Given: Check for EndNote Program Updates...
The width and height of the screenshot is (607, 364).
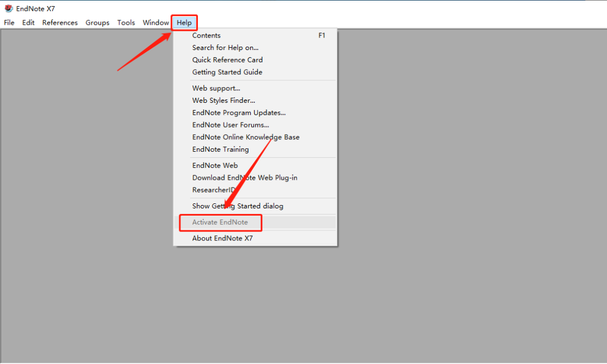Looking at the screenshot, I should [256, 112].
